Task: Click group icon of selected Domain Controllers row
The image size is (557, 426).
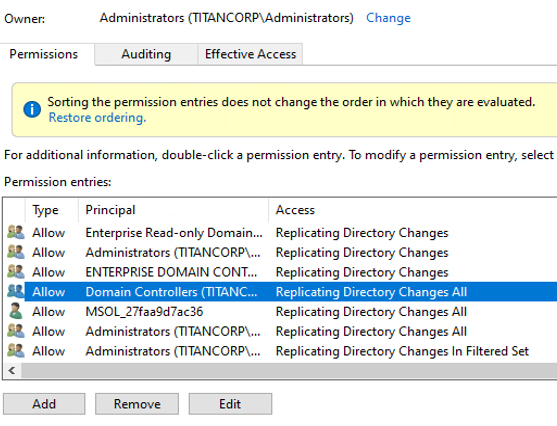Action: 16,291
